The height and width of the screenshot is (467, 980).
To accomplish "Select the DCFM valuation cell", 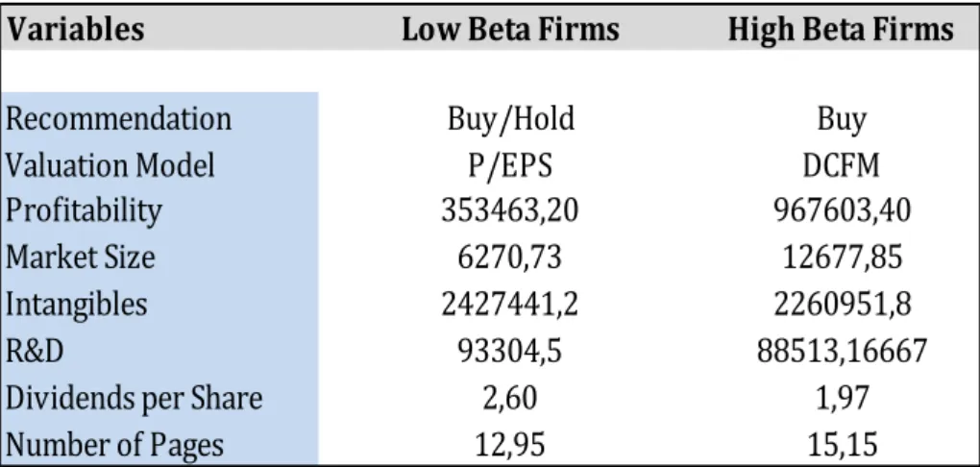I will click(x=842, y=165).
